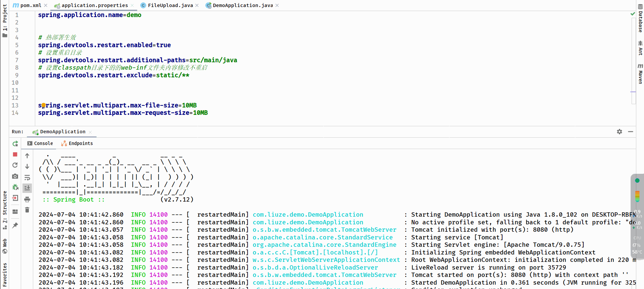Select the Endpoints tab

coord(77,143)
